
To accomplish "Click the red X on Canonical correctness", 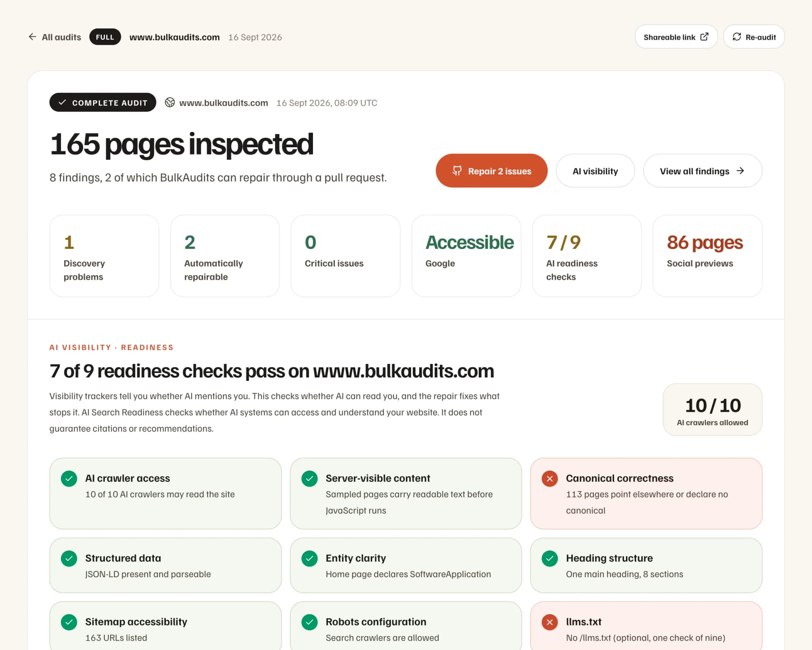I will click(x=549, y=479).
